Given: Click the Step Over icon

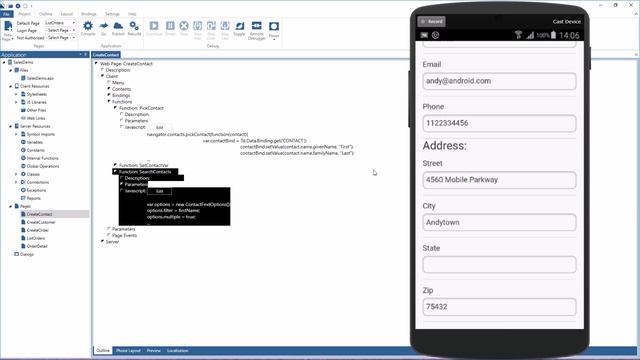Looking at the screenshot, I should [x=211, y=26].
